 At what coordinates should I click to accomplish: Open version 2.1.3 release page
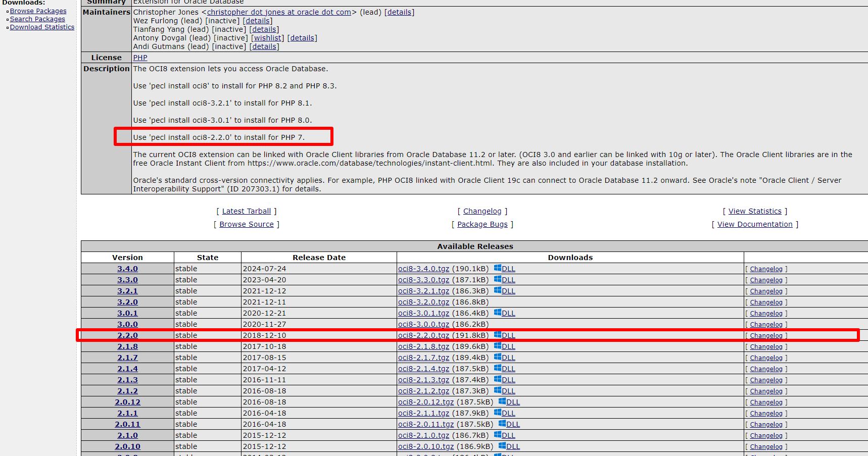point(127,380)
